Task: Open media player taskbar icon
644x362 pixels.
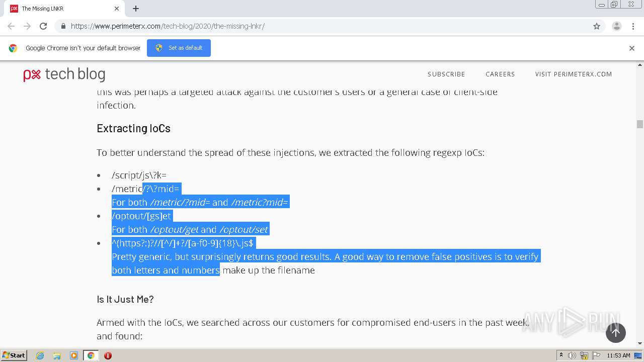Action: (x=74, y=355)
